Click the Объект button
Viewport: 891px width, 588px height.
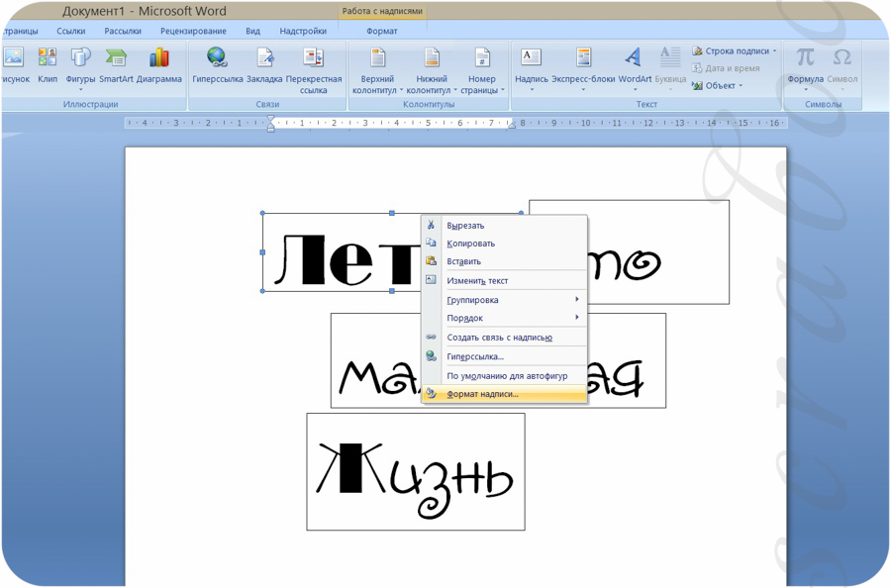pyautogui.click(x=717, y=86)
